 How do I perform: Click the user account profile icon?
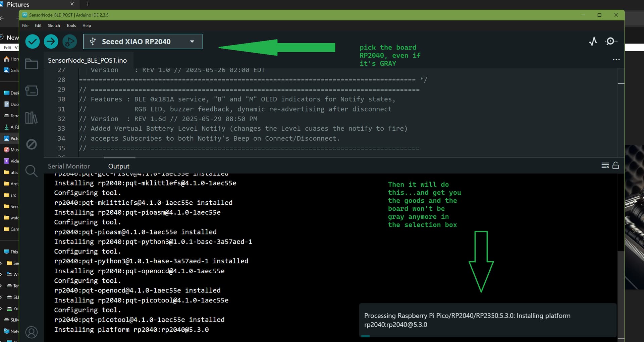[x=32, y=332]
